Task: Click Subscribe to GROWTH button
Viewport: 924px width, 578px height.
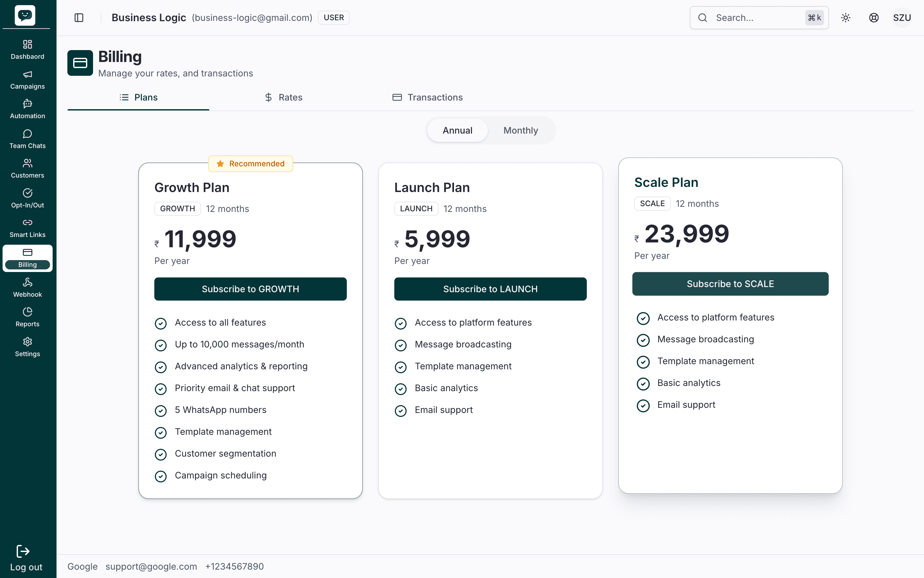Action: [251, 289]
